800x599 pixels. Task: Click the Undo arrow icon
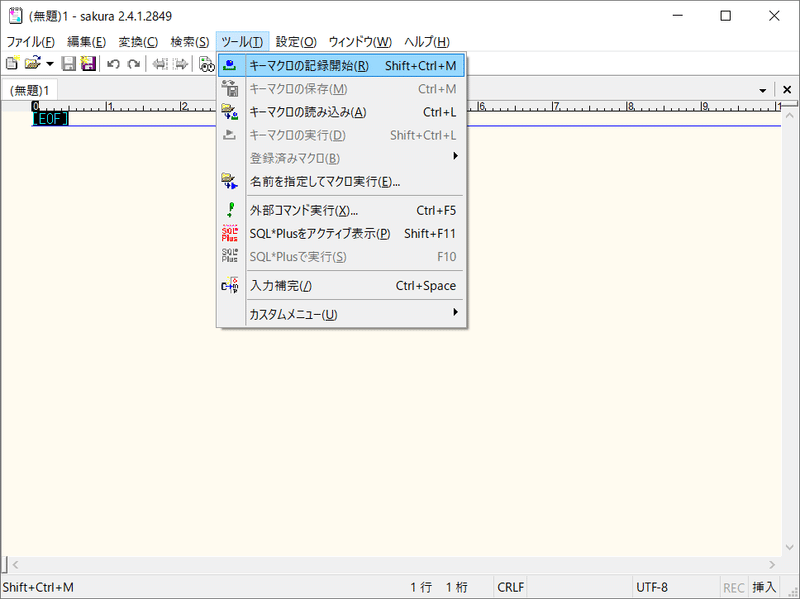[x=113, y=64]
